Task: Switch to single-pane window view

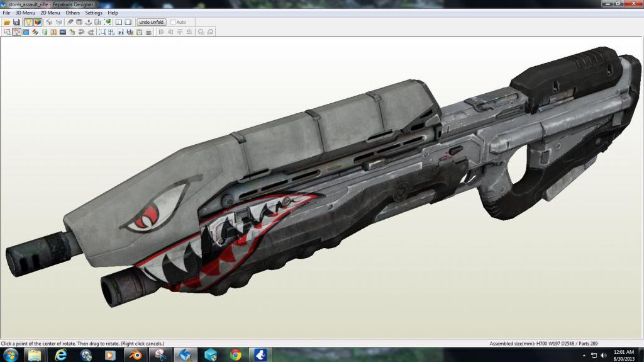Action: [x=128, y=22]
